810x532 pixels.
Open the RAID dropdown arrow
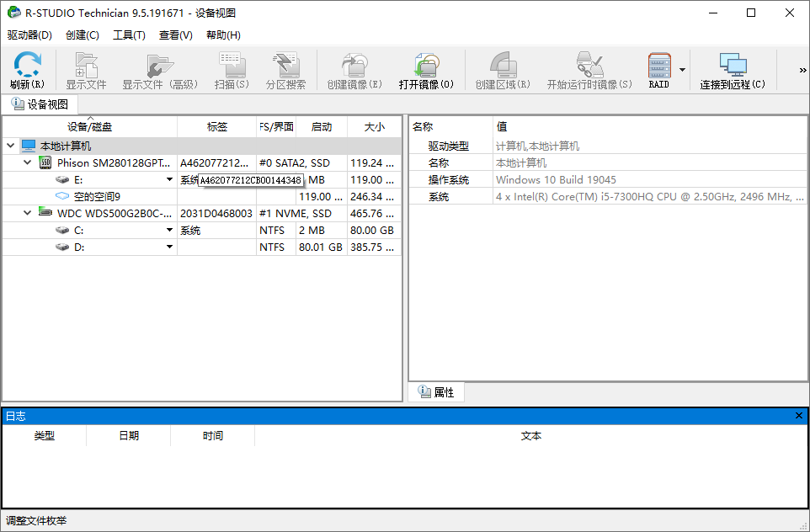682,70
